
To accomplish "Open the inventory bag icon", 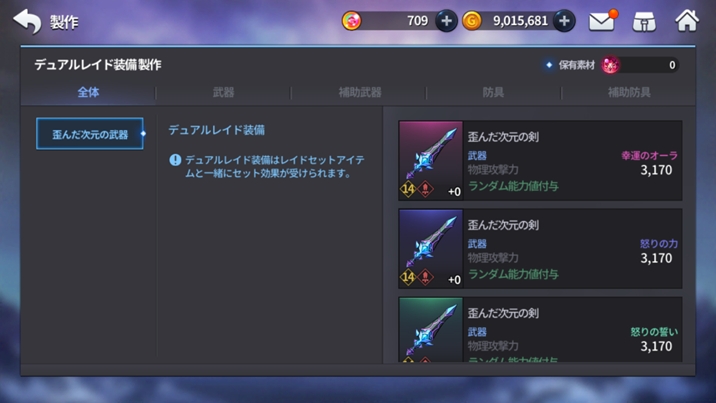I will click(x=644, y=21).
